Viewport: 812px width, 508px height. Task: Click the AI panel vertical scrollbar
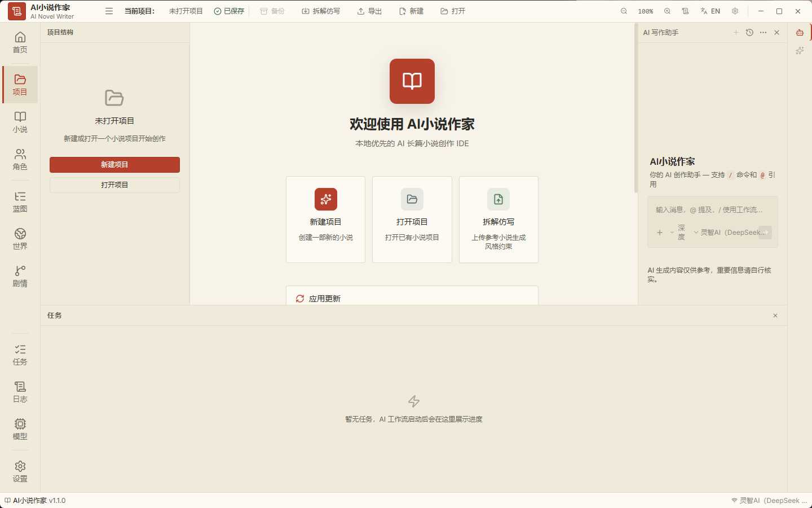click(x=636, y=108)
